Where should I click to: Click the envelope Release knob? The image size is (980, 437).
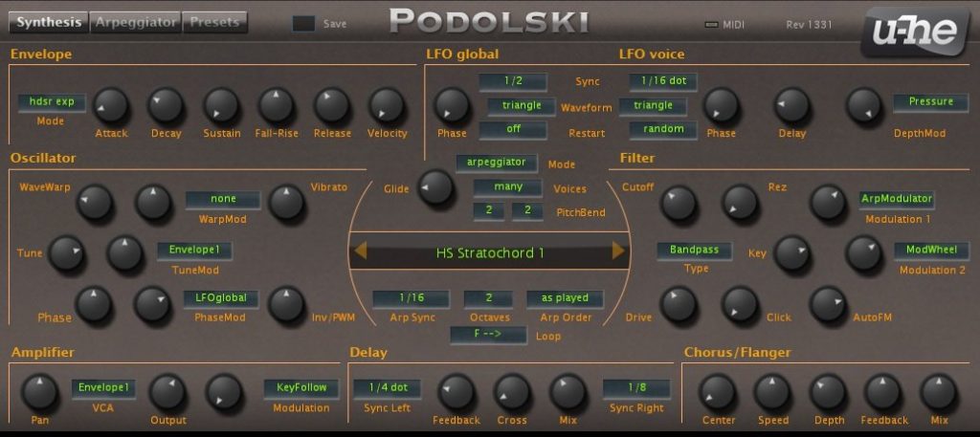point(332,105)
